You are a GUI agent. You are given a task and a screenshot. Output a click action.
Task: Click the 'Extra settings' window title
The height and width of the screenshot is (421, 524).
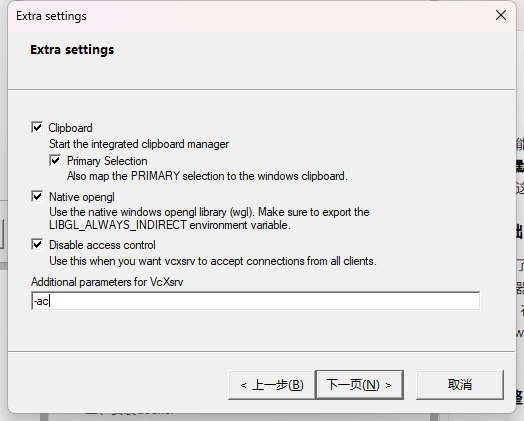pyautogui.click(x=51, y=16)
